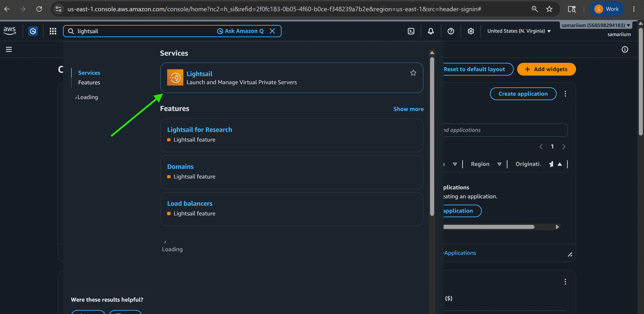Open settings gear icon in AWS header

(471, 31)
